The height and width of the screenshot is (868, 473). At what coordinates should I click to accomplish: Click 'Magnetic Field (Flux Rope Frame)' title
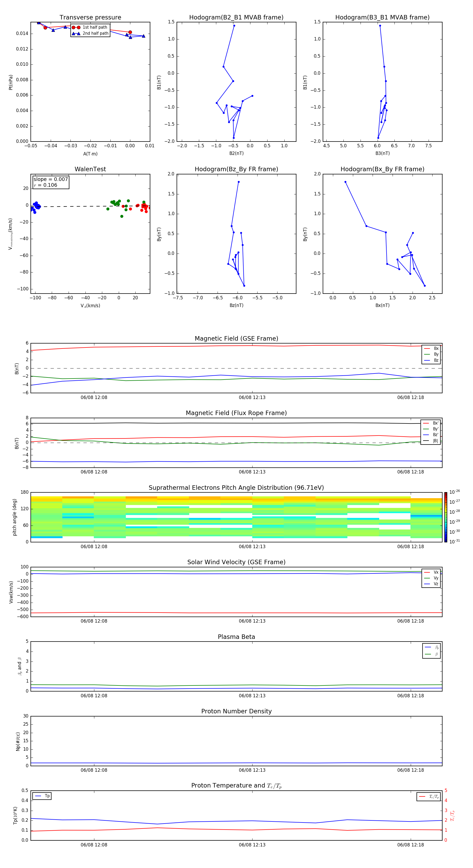[x=236, y=413]
